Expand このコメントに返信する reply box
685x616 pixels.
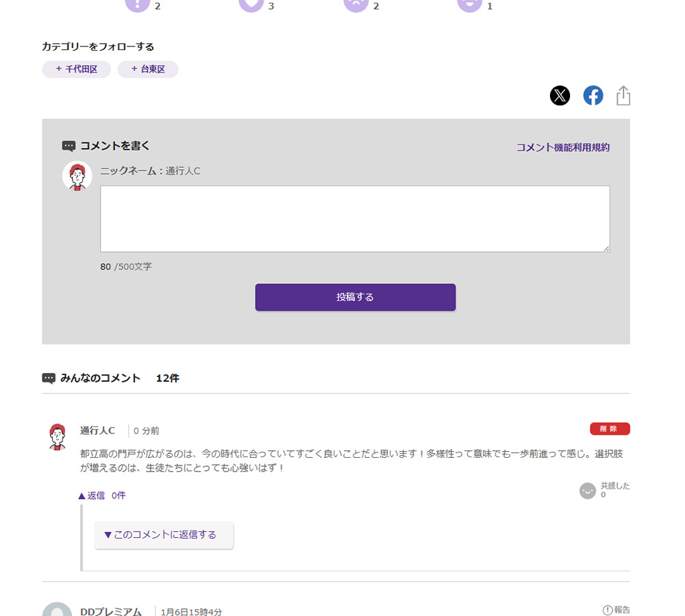click(164, 535)
